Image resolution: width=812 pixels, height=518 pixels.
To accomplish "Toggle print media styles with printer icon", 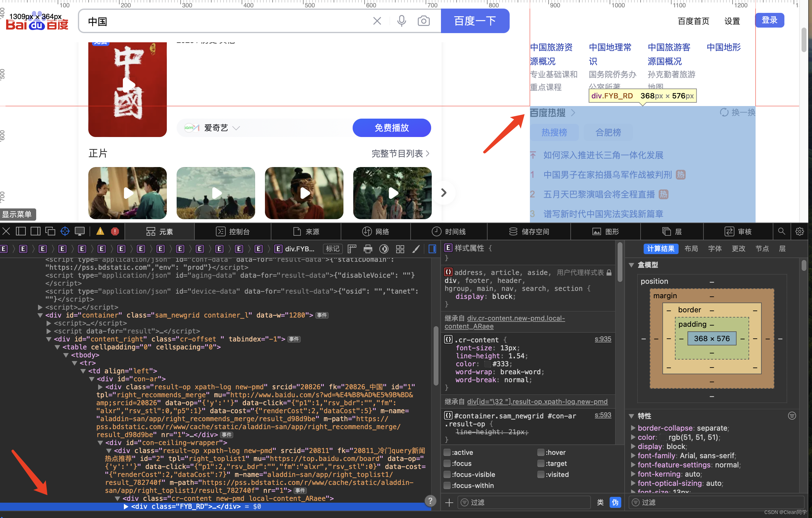I will (368, 249).
